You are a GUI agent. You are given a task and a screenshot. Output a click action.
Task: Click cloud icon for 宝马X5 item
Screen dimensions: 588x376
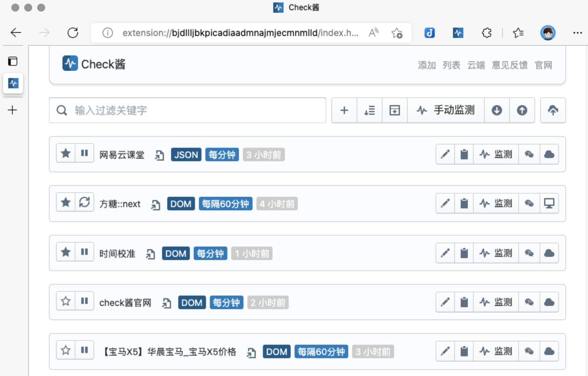549,351
